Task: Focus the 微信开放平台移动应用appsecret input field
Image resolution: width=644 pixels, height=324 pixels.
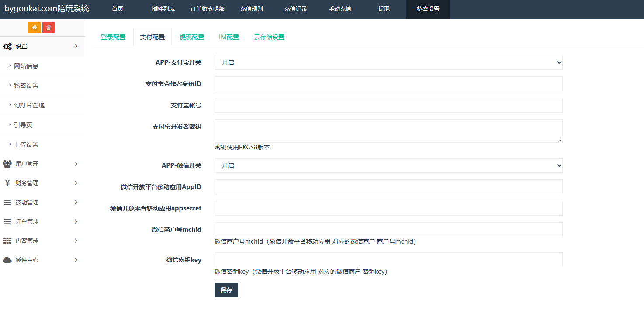Action: click(388, 208)
